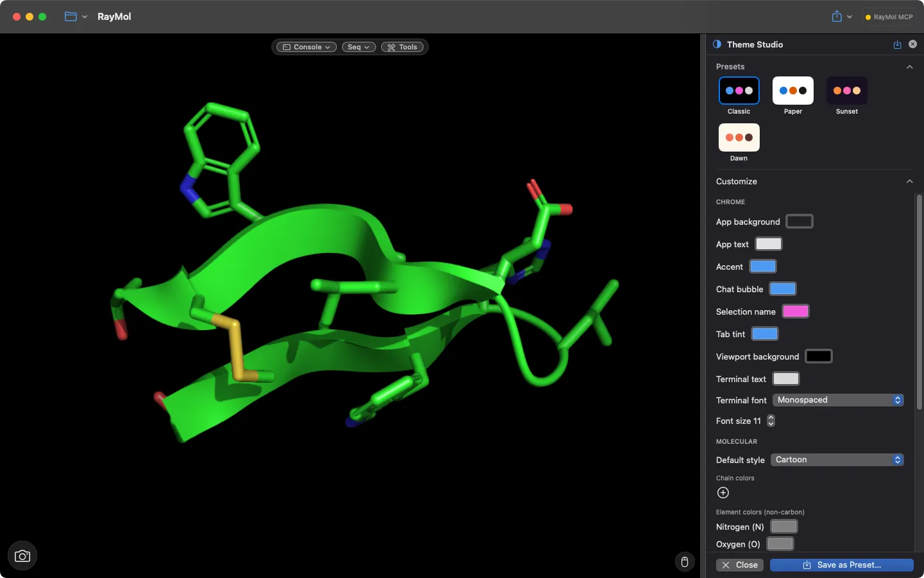The width and height of the screenshot is (924, 578).
Task: Pick the Tab tint color swatch
Action: click(765, 334)
